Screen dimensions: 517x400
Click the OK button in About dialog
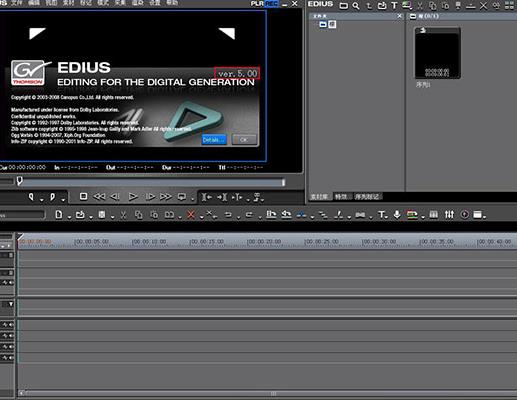[x=244, y=140]
